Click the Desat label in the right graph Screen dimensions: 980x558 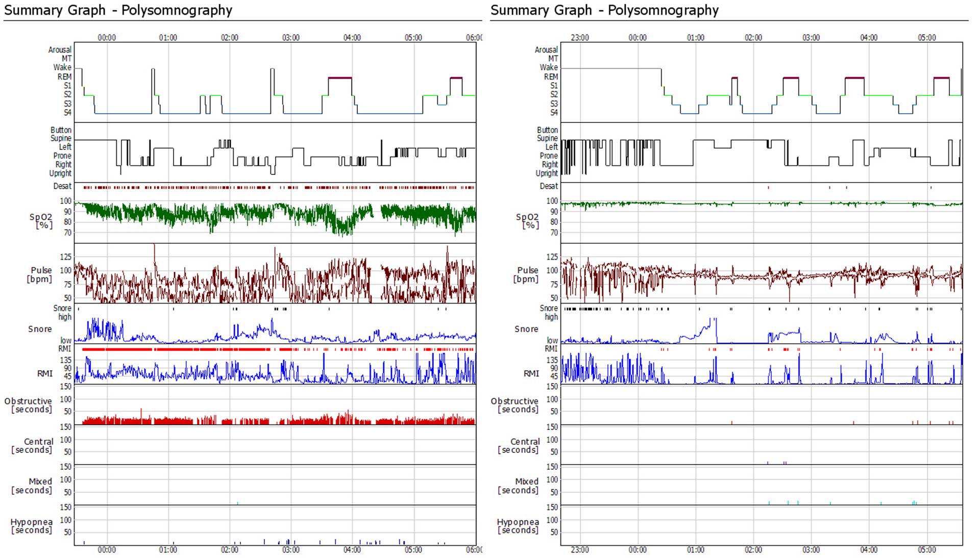[549, 186]
